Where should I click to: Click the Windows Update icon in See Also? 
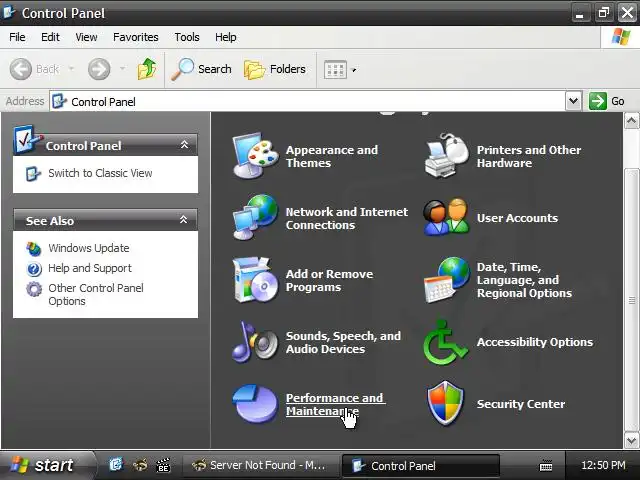[x=33, y=248]
